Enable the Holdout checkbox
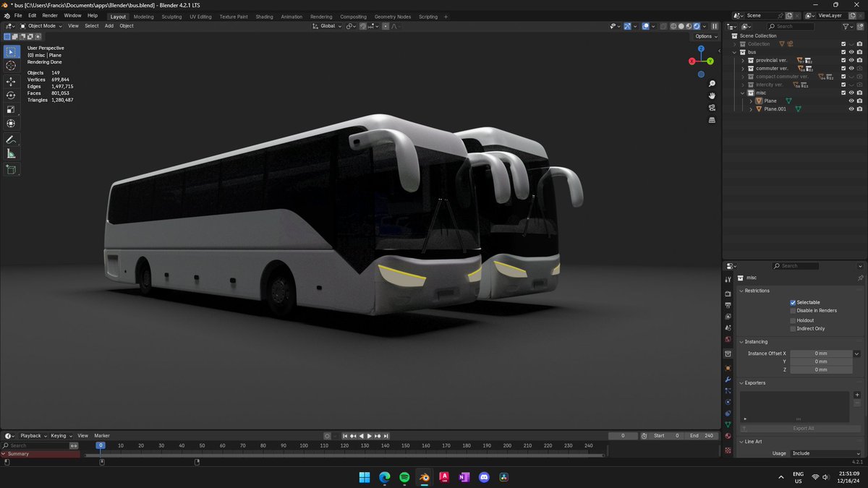868x488 pixels. click(x=793, y=320)
